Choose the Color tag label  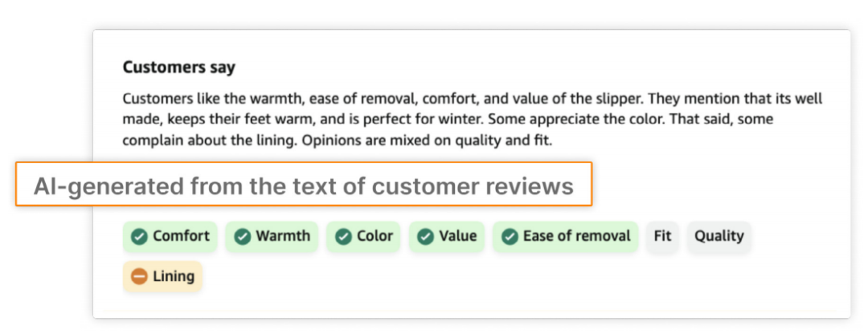point(375,236)
